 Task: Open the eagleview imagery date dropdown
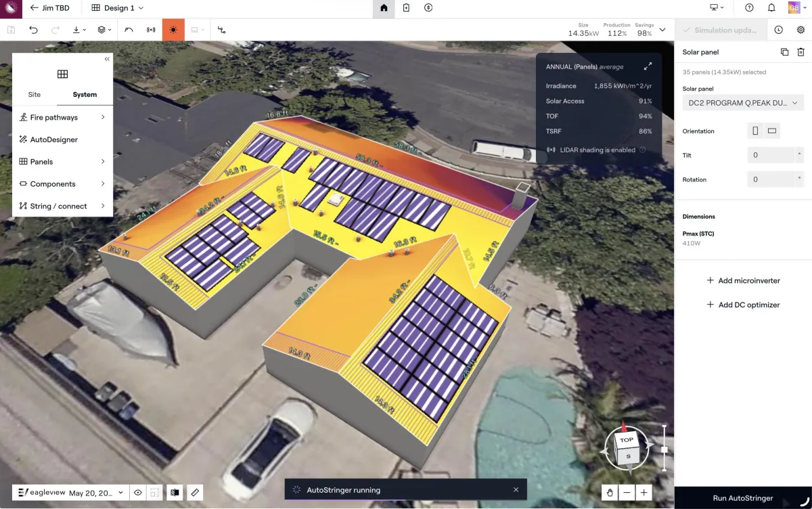71,493
